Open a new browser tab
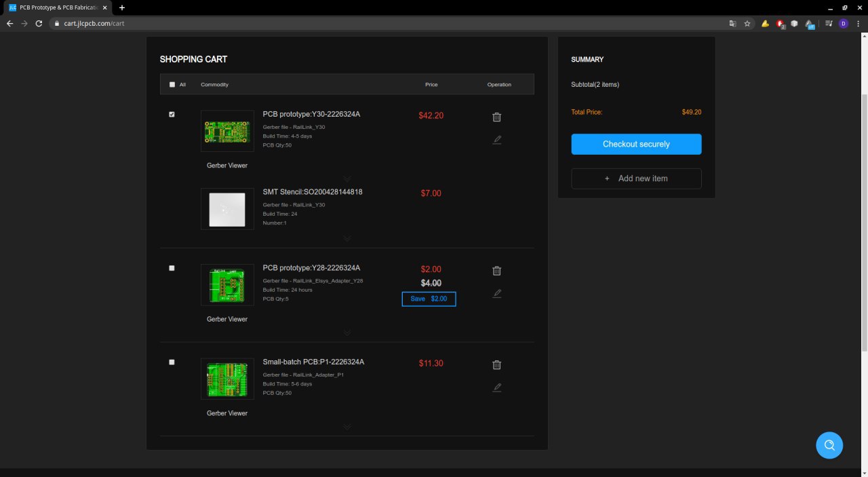Viewport: 868px width, 477px height. [x=122, y=7]
